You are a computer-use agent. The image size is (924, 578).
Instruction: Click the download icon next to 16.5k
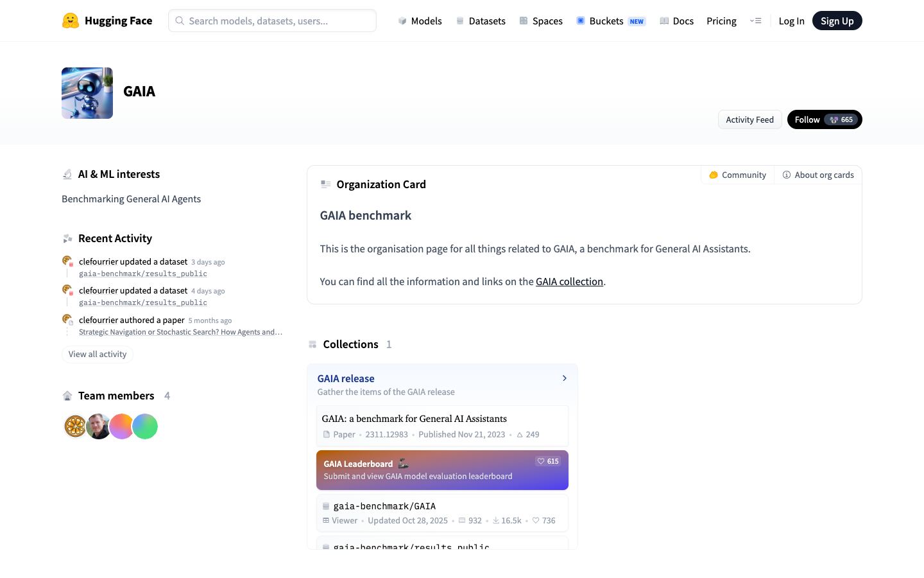coord(496,521)
